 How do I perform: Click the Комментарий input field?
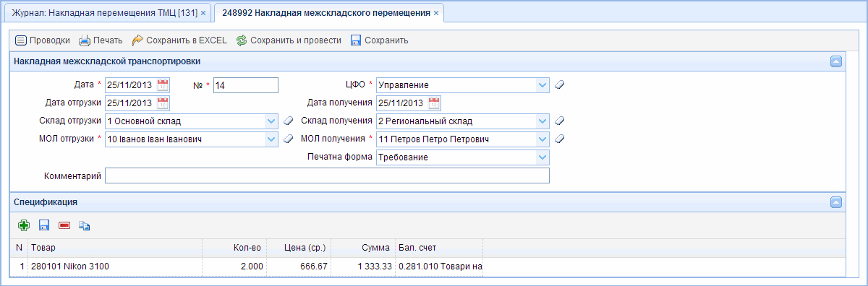click(327, 175)
